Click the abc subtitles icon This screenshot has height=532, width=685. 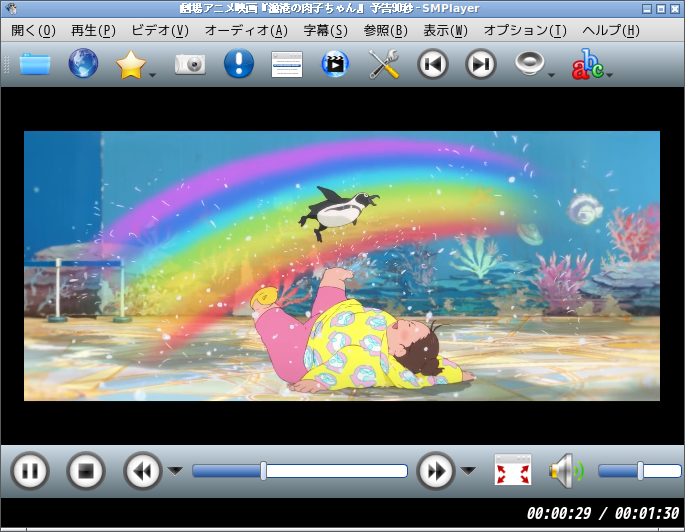point(588,64)
